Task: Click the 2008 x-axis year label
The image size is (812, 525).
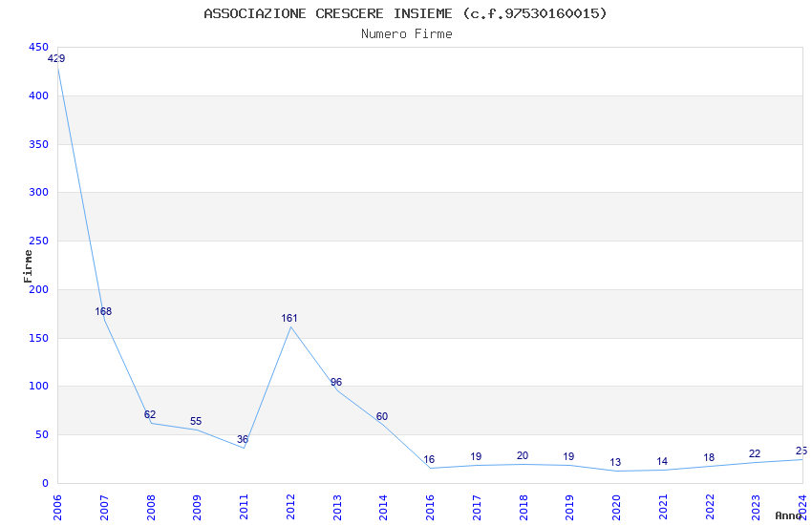Action: (151, 507)
